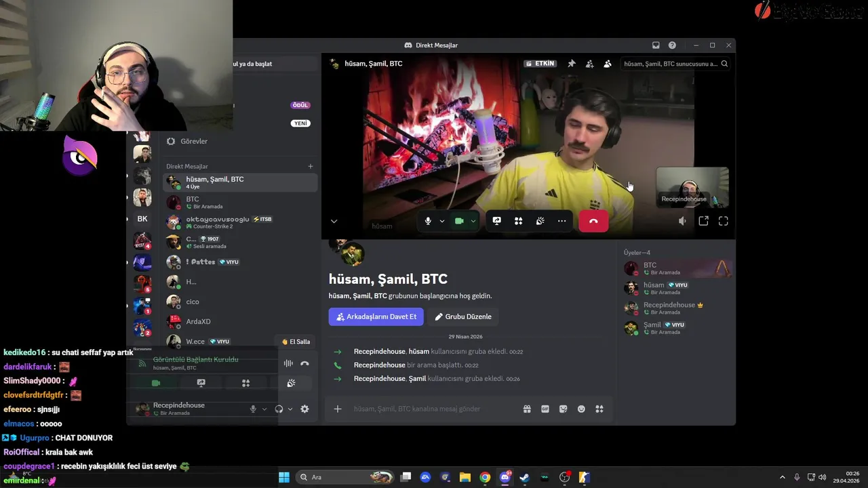Open apps launcher in message bar
868x488 pixels.
point(599,409)
